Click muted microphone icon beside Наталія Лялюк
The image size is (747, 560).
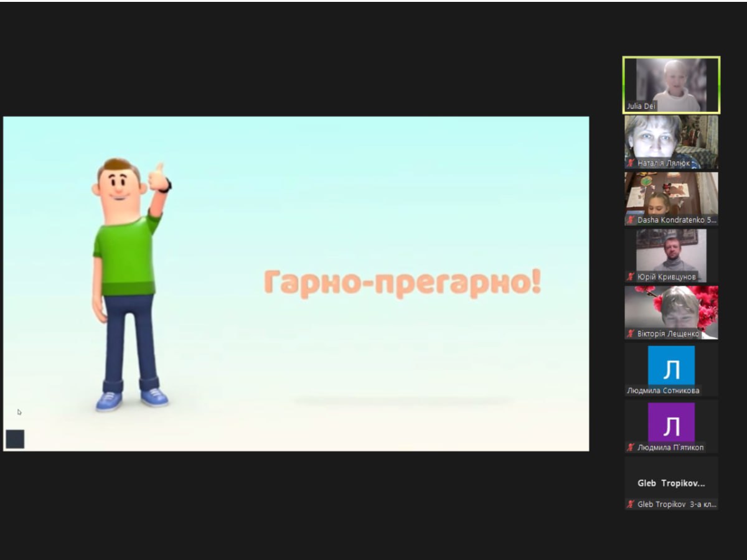[x=631, y=163]
